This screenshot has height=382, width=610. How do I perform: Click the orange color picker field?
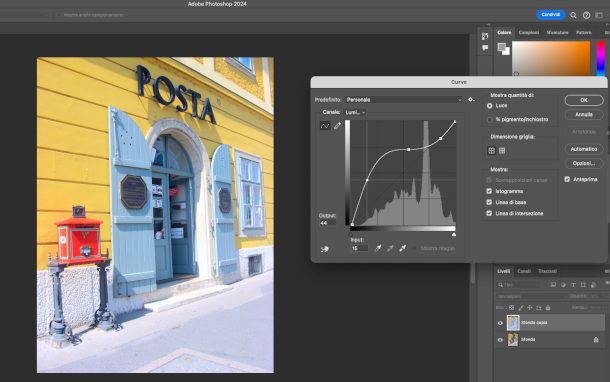pos(550,58)
